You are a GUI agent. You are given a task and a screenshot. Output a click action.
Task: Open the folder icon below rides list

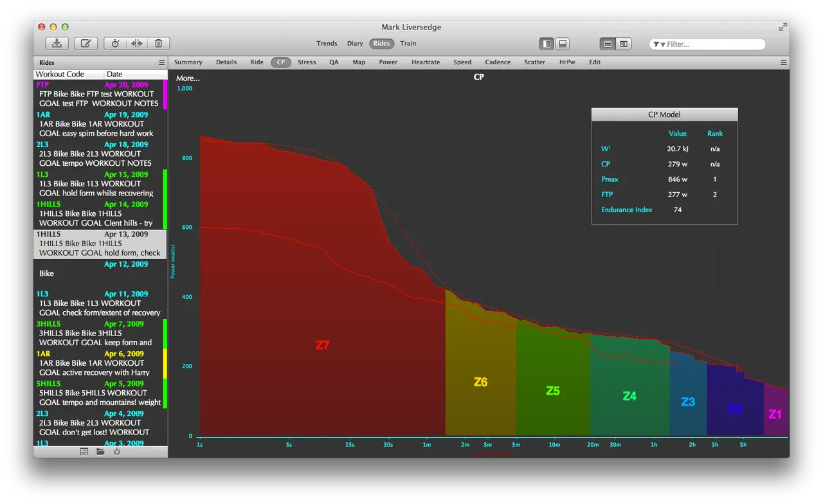coord(100,452)
